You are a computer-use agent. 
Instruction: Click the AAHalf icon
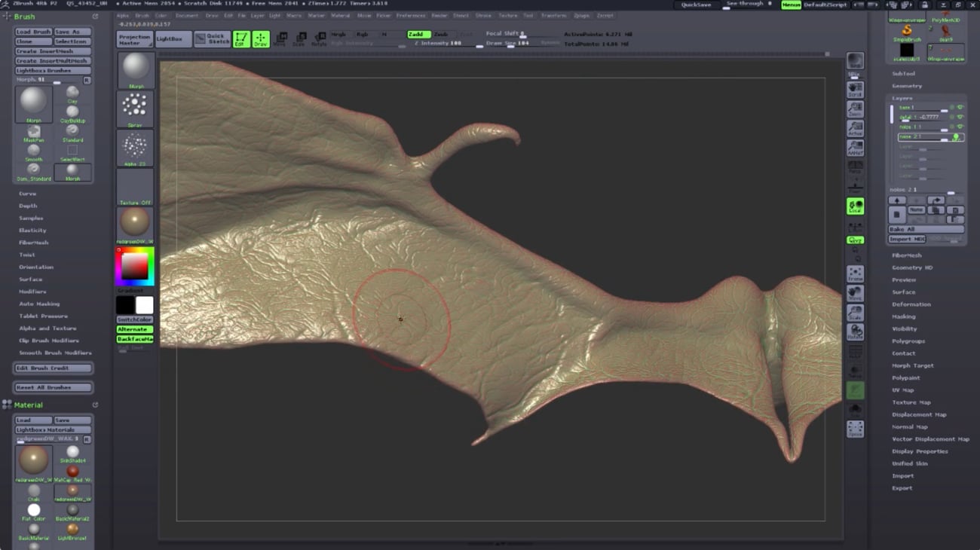[x=855, y=148]
